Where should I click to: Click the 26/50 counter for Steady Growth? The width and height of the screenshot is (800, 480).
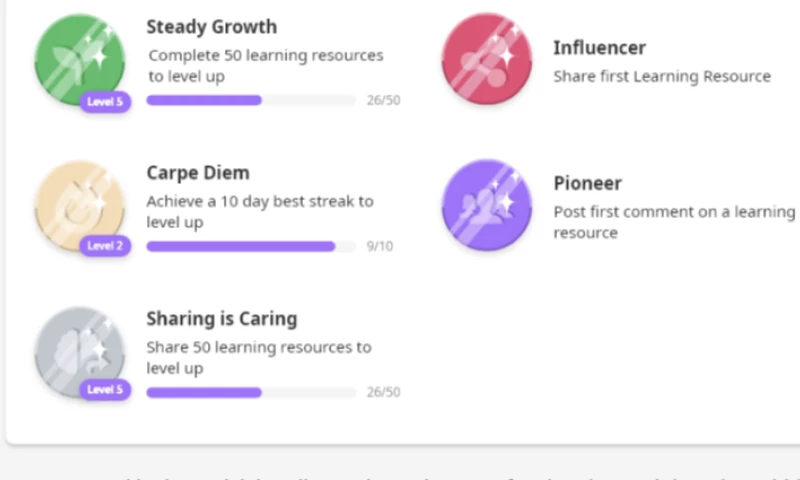click(383, 100)
